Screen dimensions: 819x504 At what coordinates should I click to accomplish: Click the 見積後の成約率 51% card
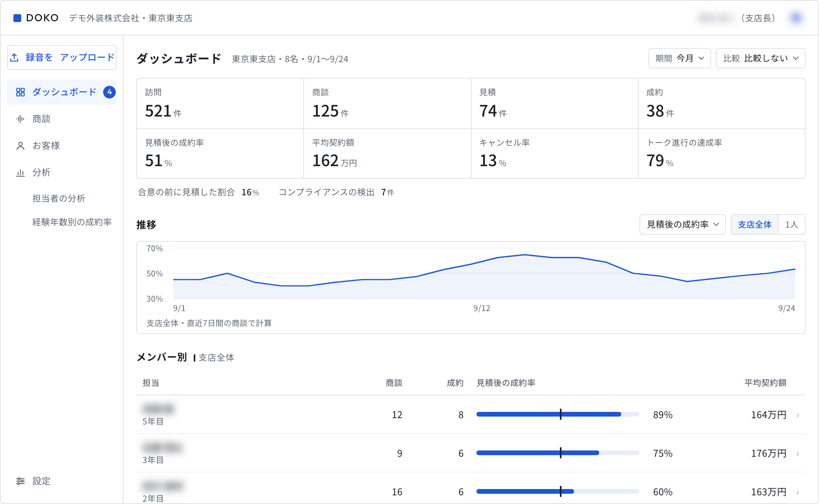220,154
